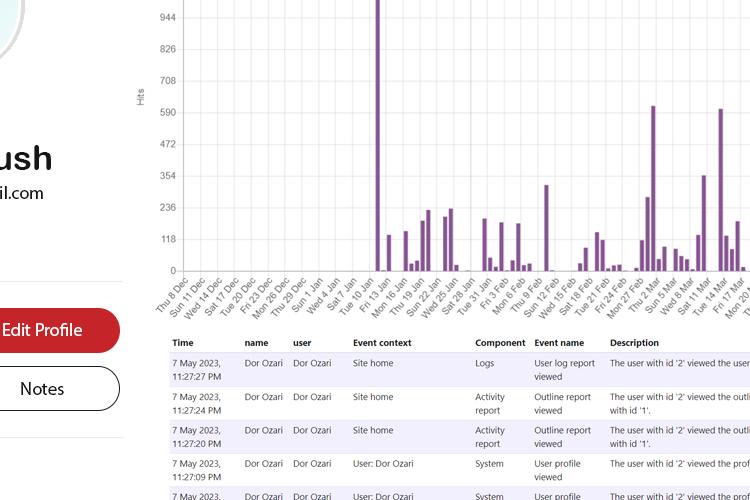Click the 118 y-axis label
This screenshot has height=500, width=750.
pos(168,239)
